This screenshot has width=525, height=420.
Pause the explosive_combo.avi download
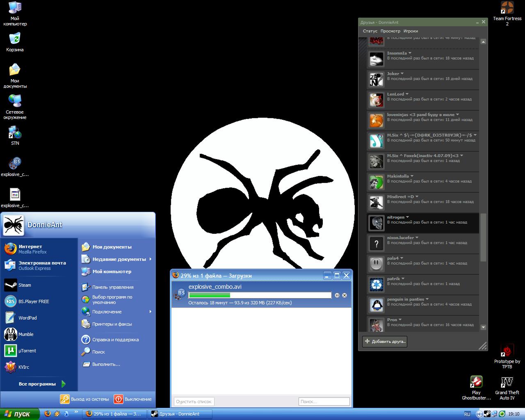(337, 295)
